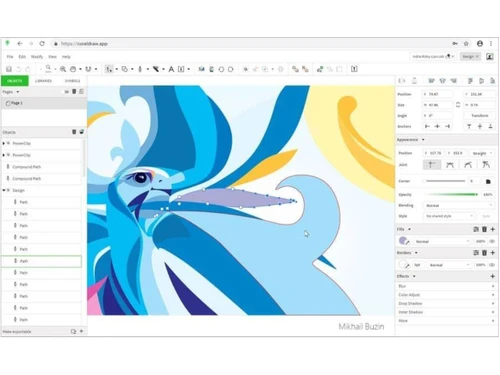Open the No shared style dropdown

click(449, 216)
